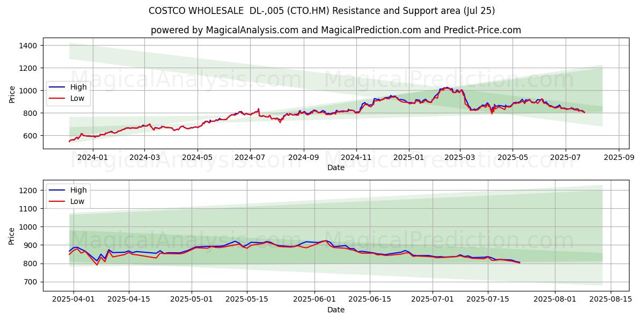Click the 1000 tick on top chart
Screen dimensions: 644x322
tap(28, 91)
